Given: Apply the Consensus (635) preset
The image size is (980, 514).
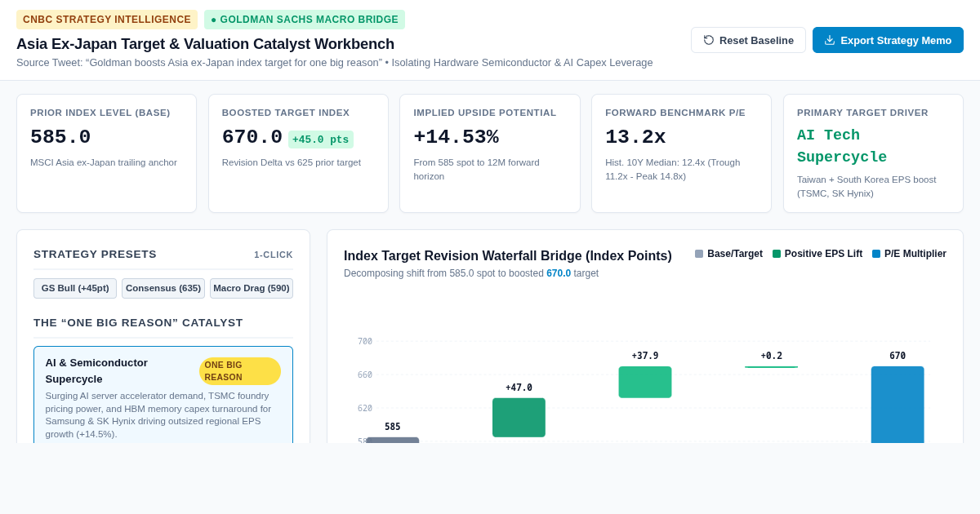Looking at the screenshot, I should 163,288.
